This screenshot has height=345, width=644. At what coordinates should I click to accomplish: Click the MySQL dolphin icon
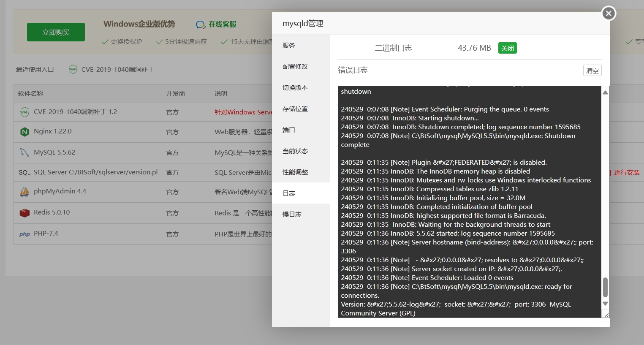point(24,152)
